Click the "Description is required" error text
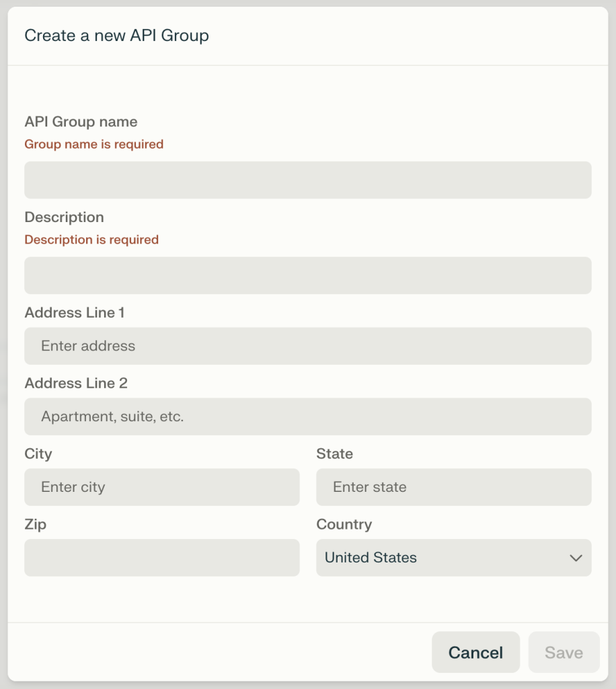Screen dimensions: 616x689 click(91, 240)
